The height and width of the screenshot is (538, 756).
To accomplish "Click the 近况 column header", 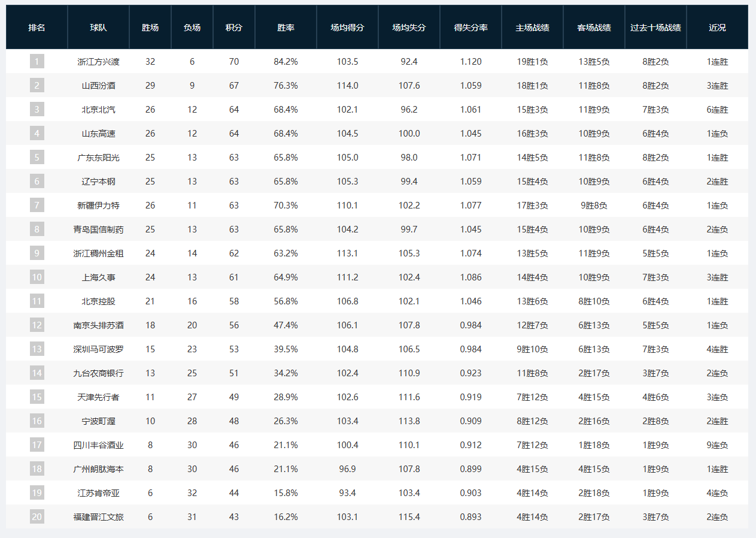I will click(717, 28).
